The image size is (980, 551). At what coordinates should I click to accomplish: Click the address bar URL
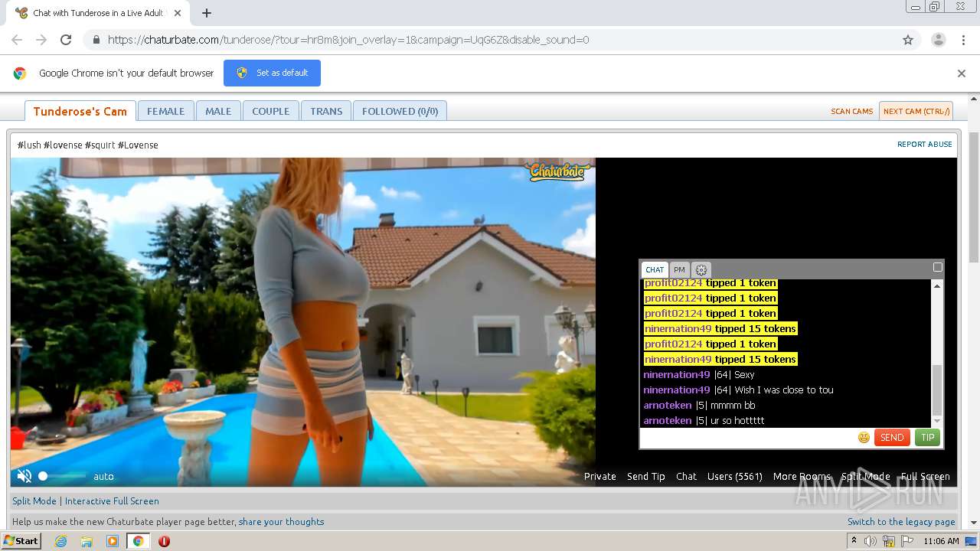348,40
